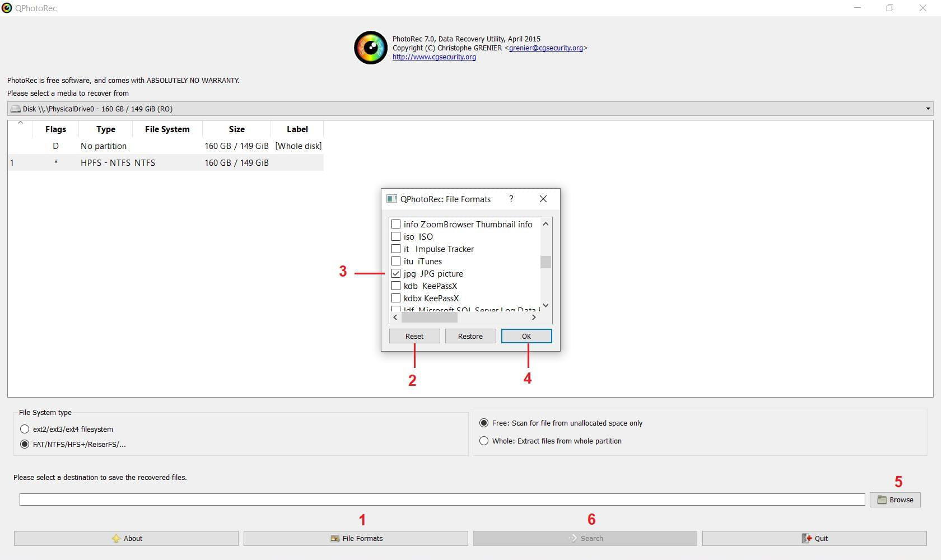
Task: Click the destination path input field
Action: (x=442, y=500)
